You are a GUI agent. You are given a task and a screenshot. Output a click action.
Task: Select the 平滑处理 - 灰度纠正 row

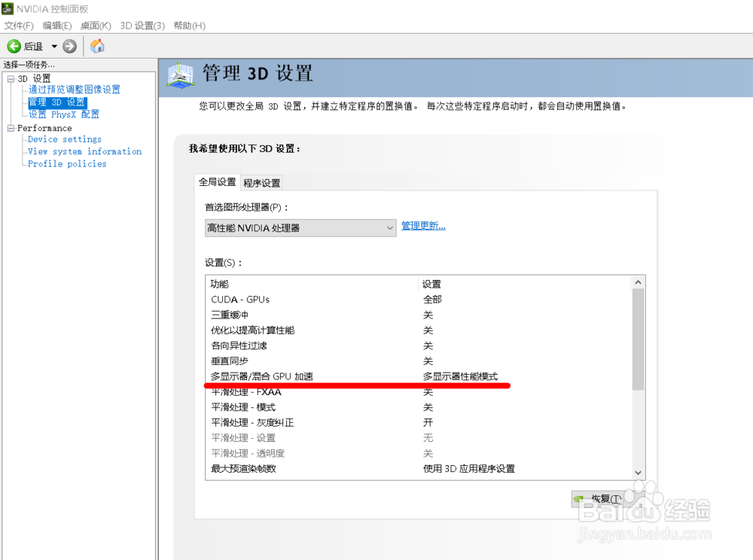(x=418, y=422)
